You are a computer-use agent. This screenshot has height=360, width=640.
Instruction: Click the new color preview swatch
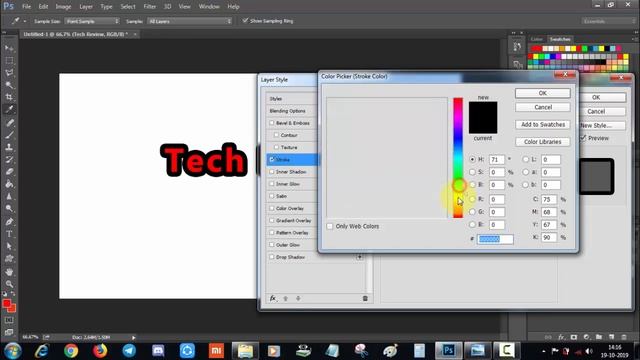coord(483,109)
